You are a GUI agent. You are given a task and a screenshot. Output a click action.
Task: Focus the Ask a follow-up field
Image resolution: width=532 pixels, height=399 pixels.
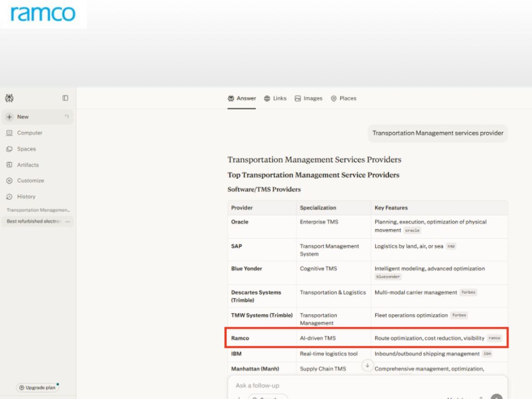tap(368, 386)
